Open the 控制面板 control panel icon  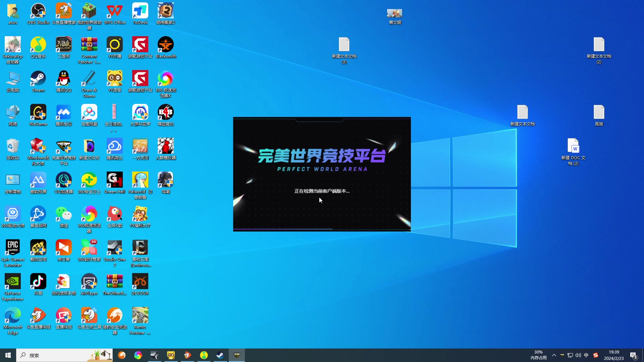[x=13, y=183]
